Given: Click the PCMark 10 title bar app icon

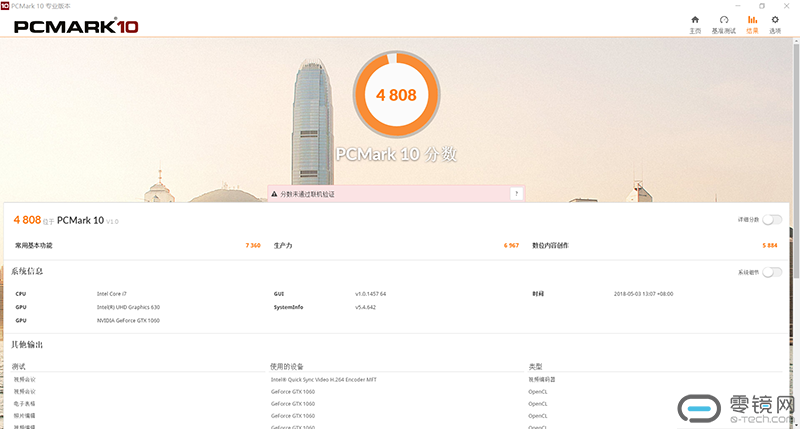Looking at the screenshot, I should 5,6.
